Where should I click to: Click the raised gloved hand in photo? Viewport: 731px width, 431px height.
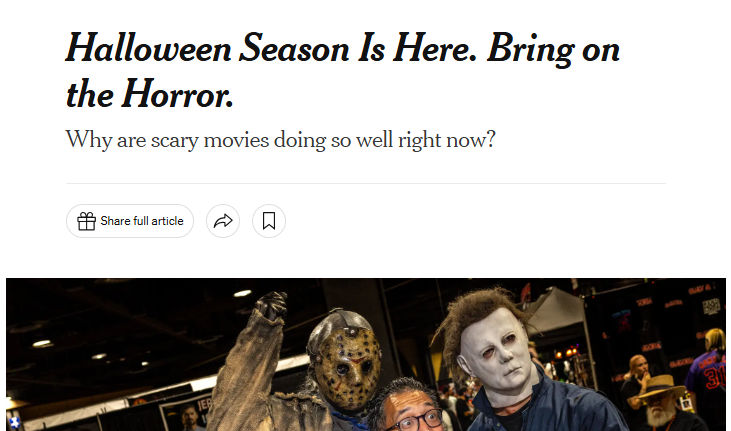coord(271,305)
